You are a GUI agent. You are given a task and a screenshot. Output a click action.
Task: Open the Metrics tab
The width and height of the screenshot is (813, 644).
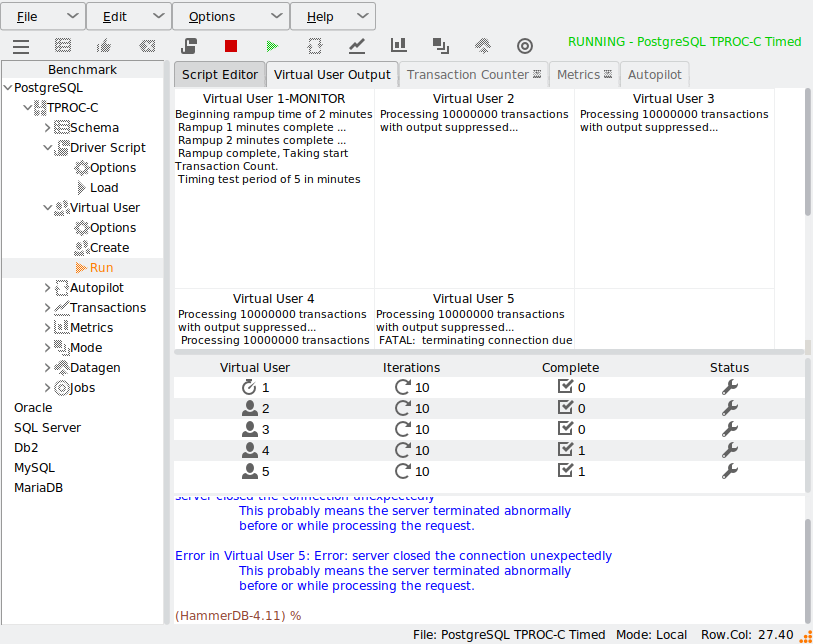(x=584, y=75)
